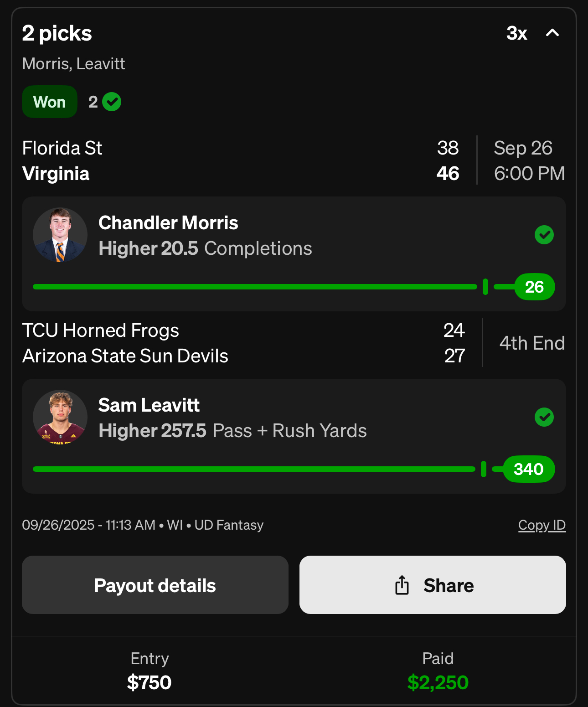Viewport: 588px width, 707px height.
Task: Click the 340 yards result bubble
Action: tap(529, 469)
